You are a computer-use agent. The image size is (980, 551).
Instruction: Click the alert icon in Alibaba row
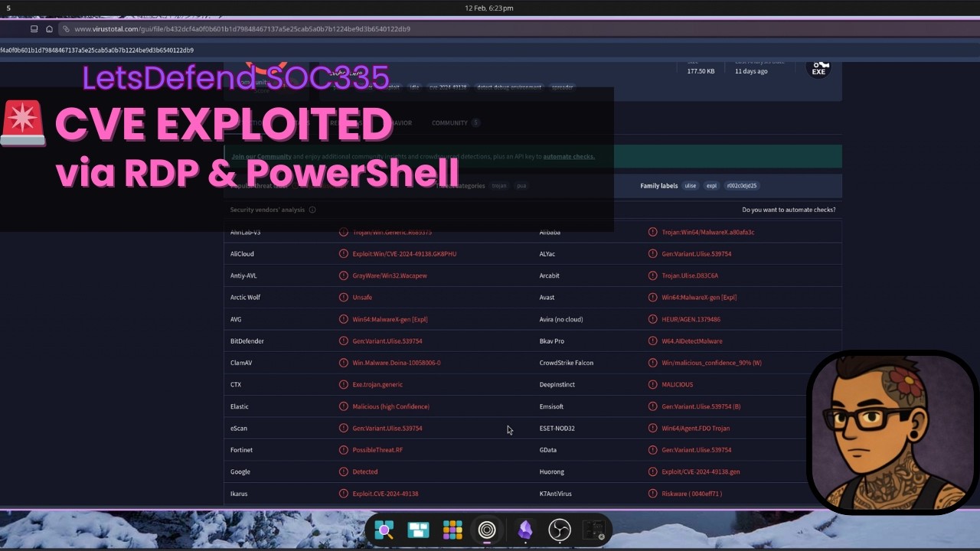[x=653, y=232]
